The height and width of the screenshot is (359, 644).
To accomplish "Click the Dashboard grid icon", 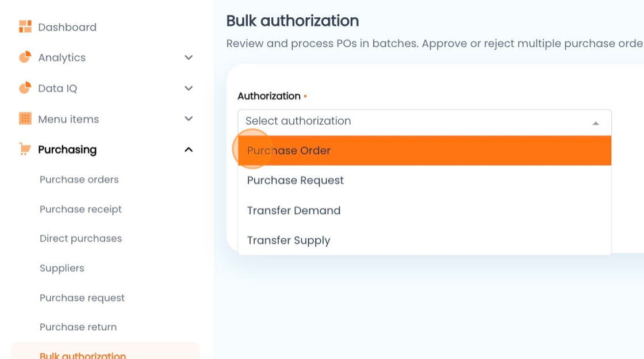I will (25, 26).
